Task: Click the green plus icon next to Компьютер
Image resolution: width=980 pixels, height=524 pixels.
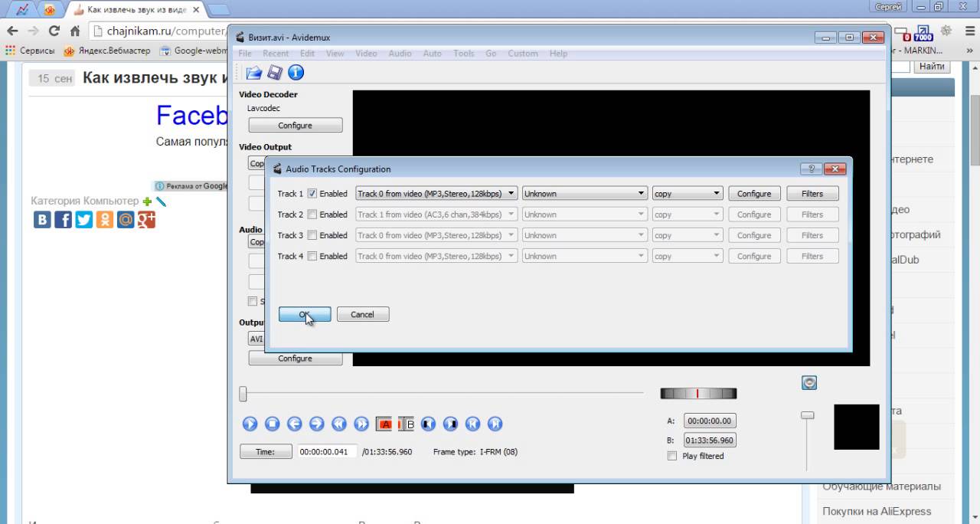Action: pos(148,201)
